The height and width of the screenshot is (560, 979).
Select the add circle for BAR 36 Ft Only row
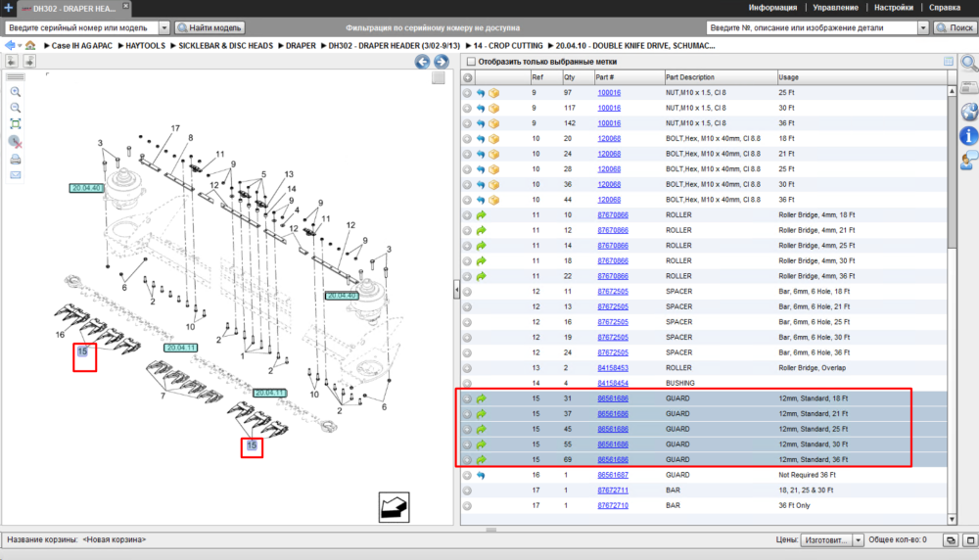tap(468, 506)
